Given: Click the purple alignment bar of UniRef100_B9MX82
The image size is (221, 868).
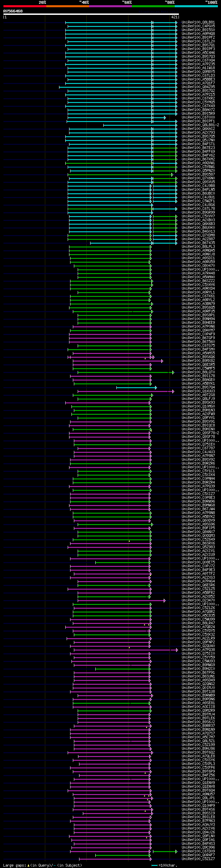Looking at the screenshot, I should (x=118, y=361).
